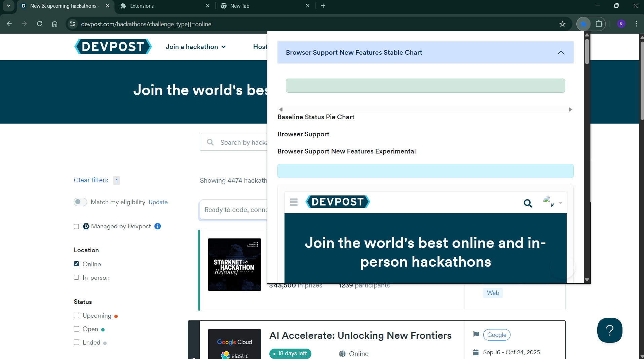Expand the Browser Support section
The height and width of the screenshot is (359, 644).
pyautogui.click(x=303, y=134)
